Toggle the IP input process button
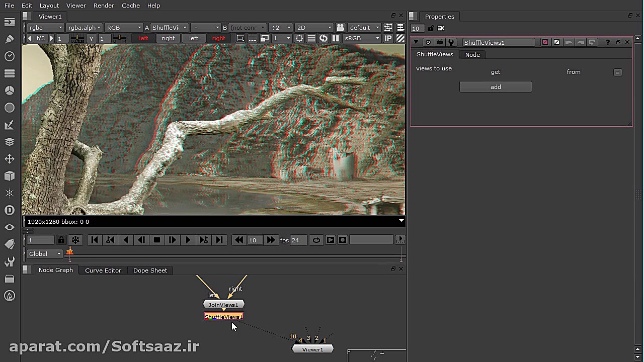The height and width of the screenshot is (362, 644). tap(388, 38)
